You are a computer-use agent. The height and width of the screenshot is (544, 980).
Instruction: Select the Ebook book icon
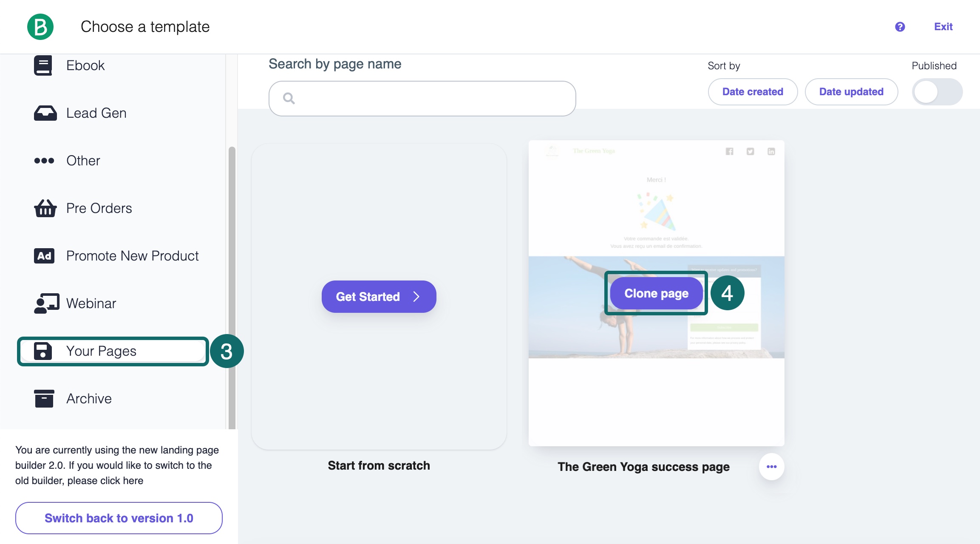[43, 65]
